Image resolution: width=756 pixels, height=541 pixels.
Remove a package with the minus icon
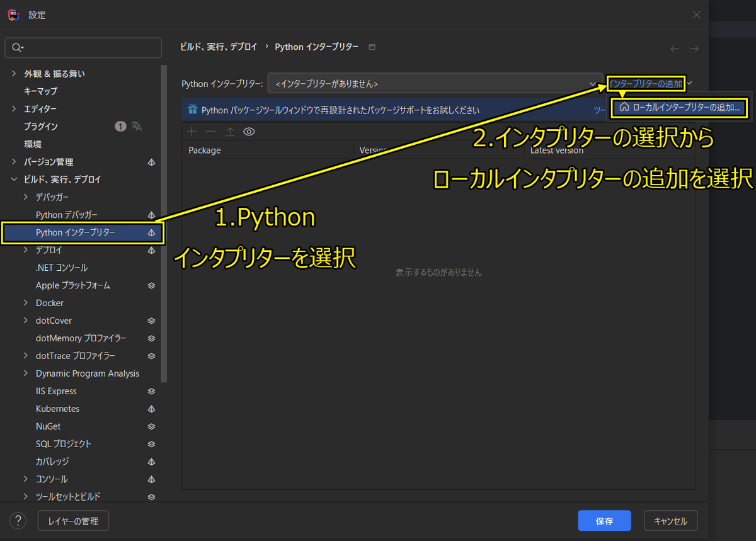click(210, 132)
